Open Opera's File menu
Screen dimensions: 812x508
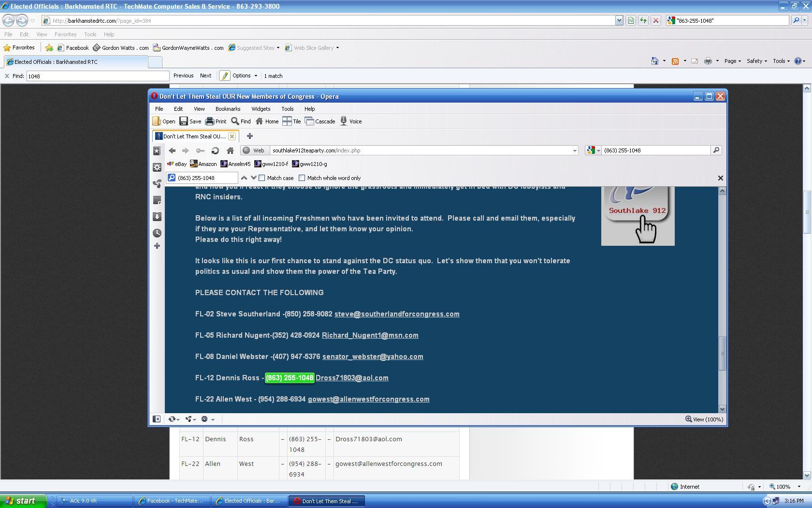tap(159, 109)
